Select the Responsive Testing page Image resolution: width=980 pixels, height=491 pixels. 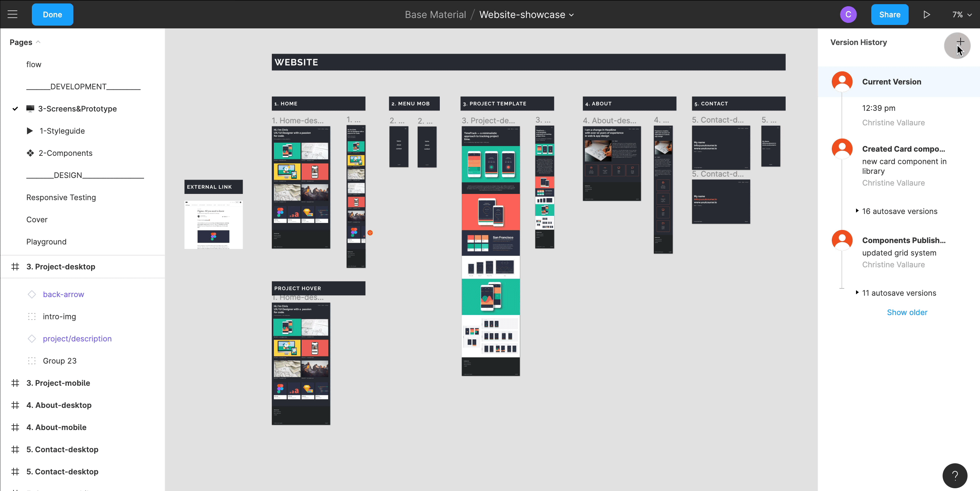pos(60,197)
